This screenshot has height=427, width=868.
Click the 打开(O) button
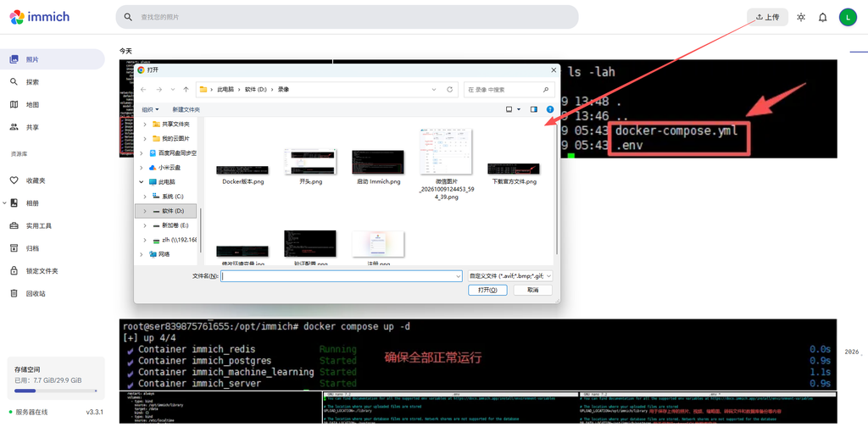pos(487,290)
